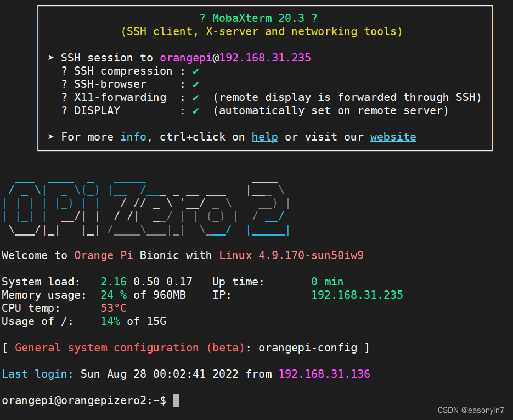513x420 pixels.
Task: Click the DISPLAY check mark
Action: [196, 111]
